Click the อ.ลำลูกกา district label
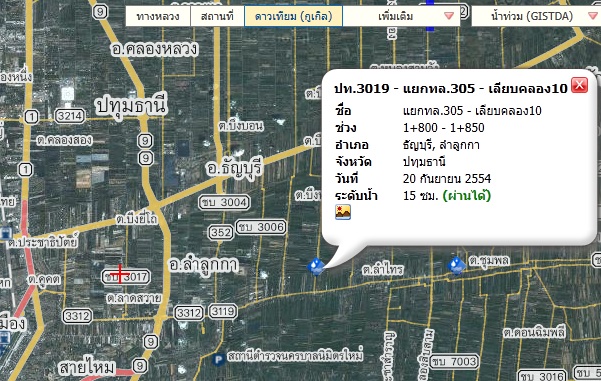The image size is (601, 381). (204, 265)
